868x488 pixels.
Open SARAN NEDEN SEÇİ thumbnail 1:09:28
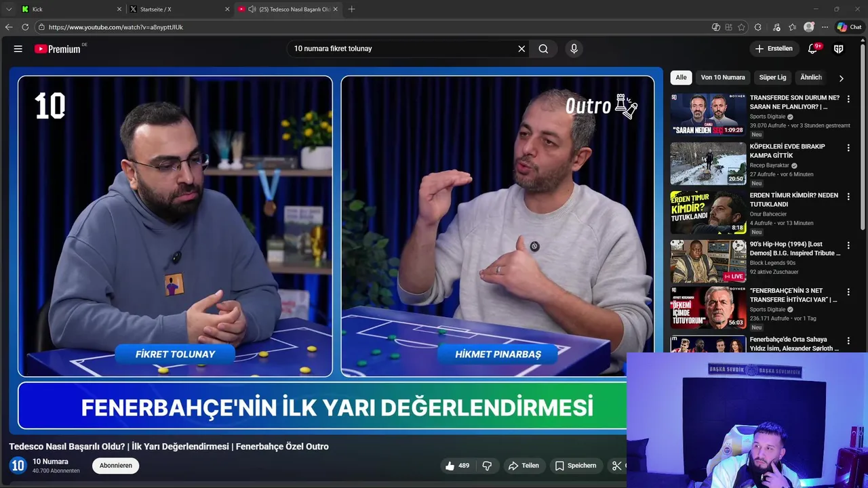click(708, 115)
